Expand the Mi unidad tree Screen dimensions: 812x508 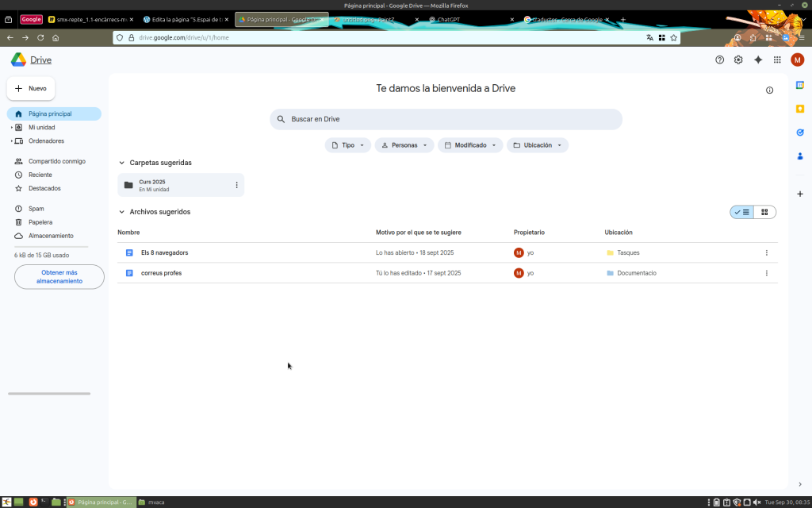coord(12,127)
